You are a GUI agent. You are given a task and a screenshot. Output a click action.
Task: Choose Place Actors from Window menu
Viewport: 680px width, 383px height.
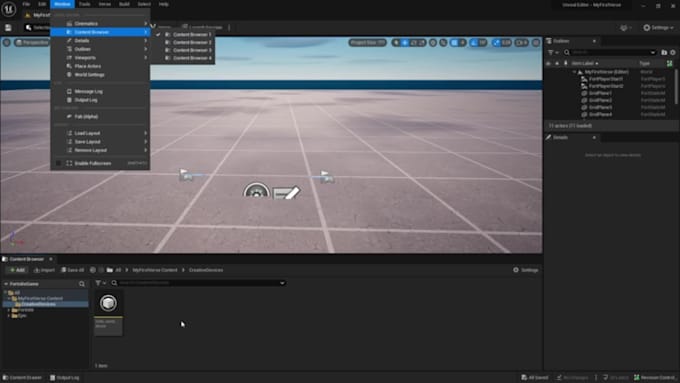coord(100,66)
